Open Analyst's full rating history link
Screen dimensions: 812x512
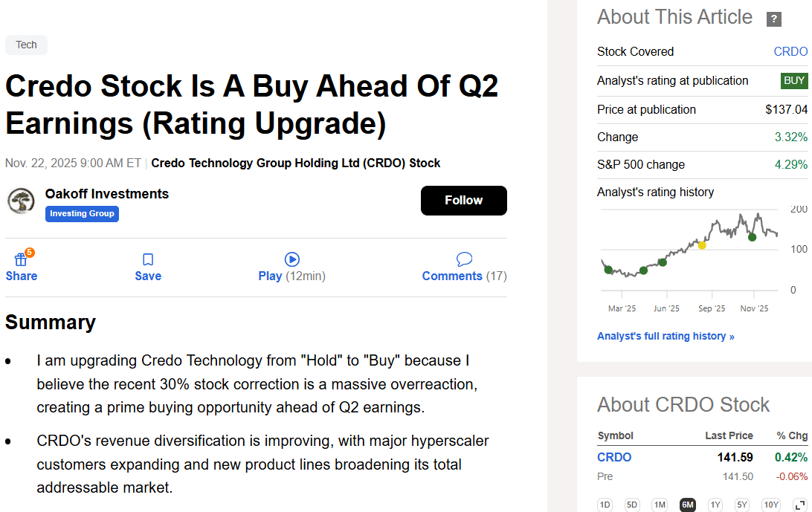tap(666, 336)
